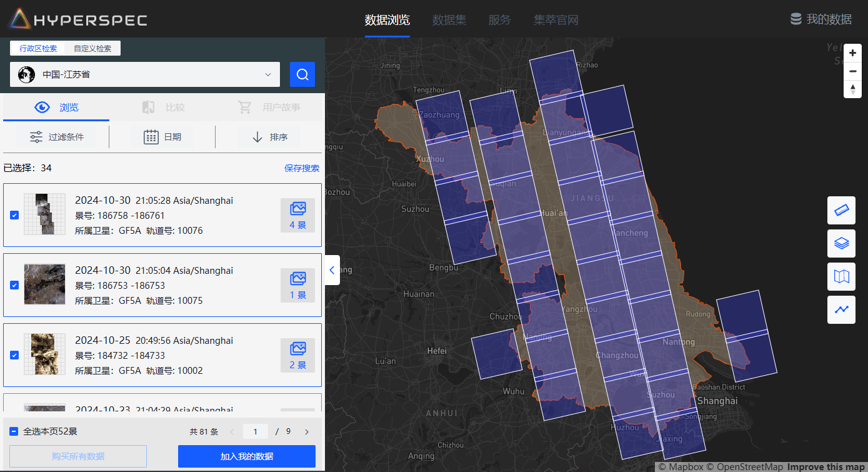This screenshot has height=472, width=868.
Task: Open the map layers stack icon
Action: pos(841,243)
